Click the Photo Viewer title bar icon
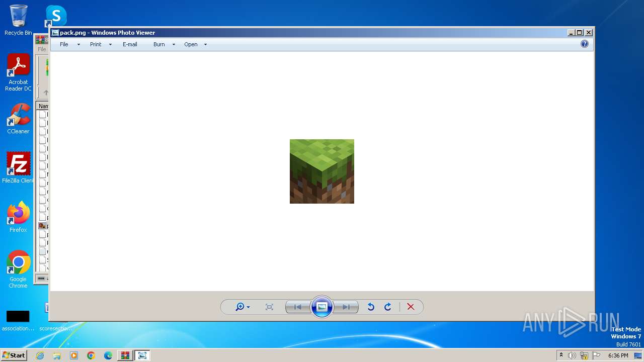 (x=55, y=33)
